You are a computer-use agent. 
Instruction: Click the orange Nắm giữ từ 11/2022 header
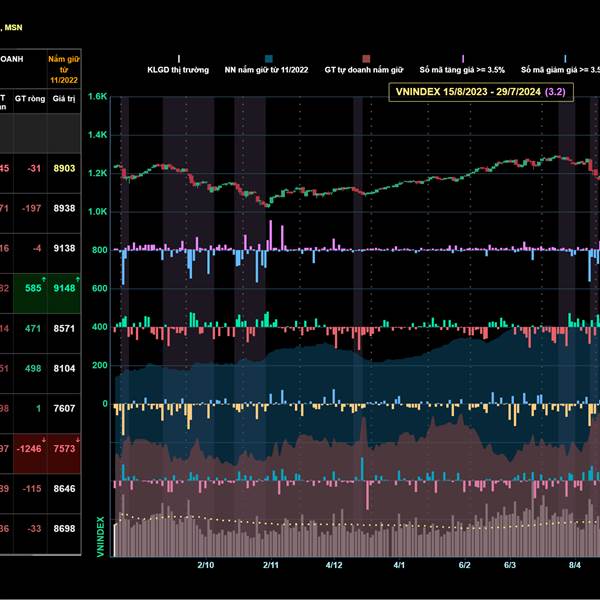64,69
